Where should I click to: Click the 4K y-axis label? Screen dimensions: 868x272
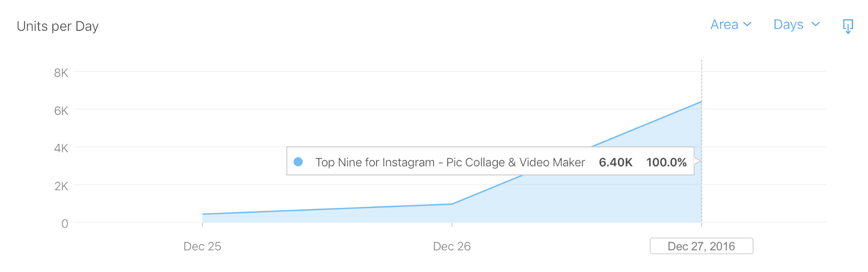click(x=61, y=148)
